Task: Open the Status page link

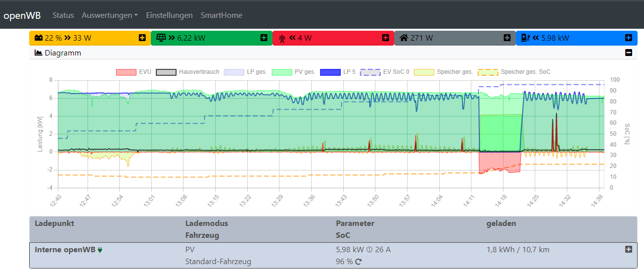Action: click(x=63, y=15)
